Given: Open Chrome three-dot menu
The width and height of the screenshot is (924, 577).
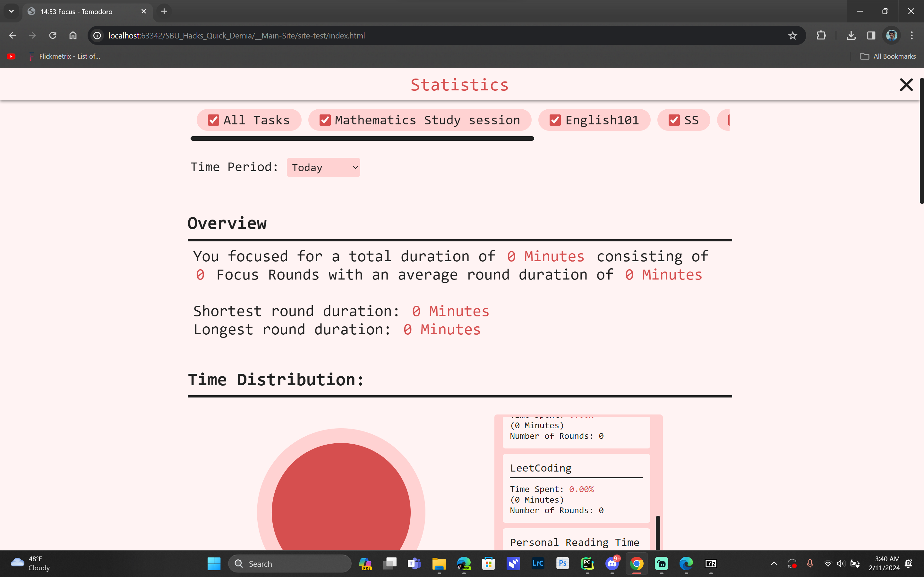Looking at the screenshot, I should click(x=912, y=36).
